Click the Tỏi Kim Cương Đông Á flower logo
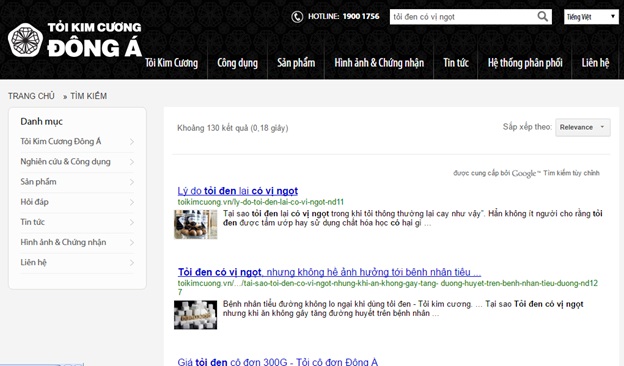 (25, 41)
